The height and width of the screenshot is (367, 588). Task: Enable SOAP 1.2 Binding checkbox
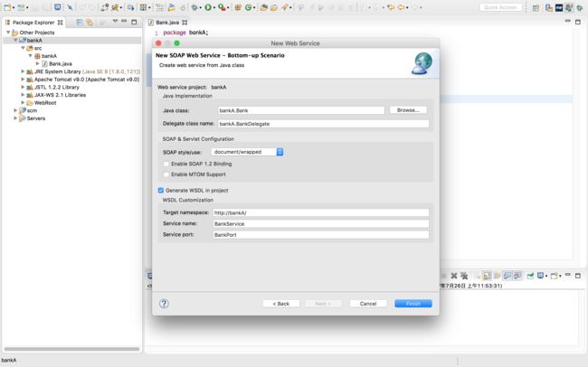pyautogui.click(x=166, y=164)
